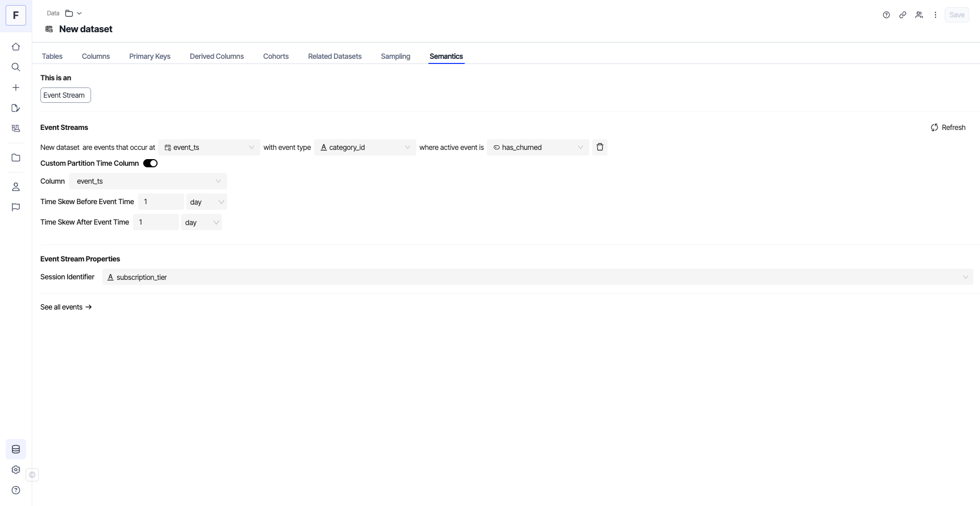
Task: Open the has_churned active event dropdown
Action: [538, 147]
